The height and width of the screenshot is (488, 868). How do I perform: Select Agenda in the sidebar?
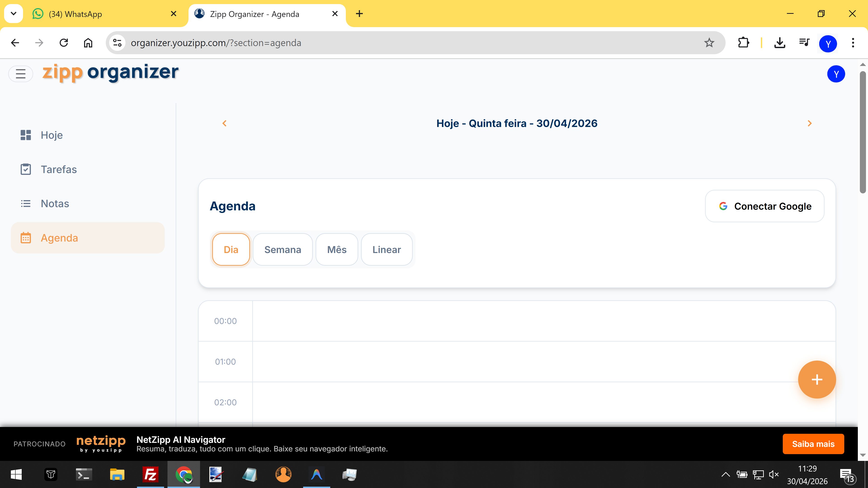tap(88, 238)
